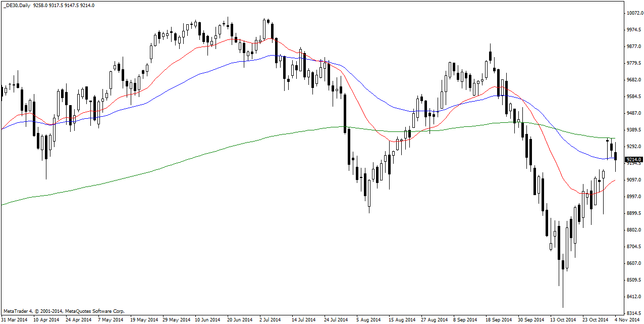Click the 2 Jul 2014 date label
This screenshot has width=644, height=324.
271,319
